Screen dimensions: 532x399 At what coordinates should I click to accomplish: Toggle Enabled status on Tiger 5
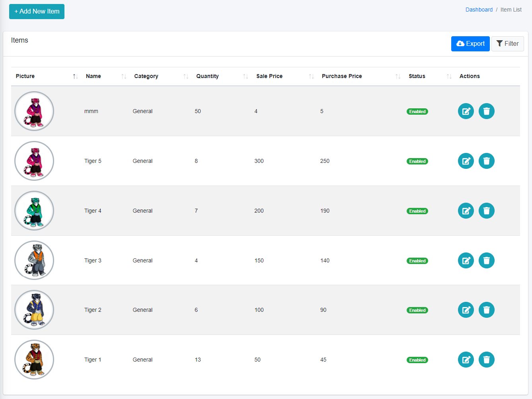tap(417, 161)
